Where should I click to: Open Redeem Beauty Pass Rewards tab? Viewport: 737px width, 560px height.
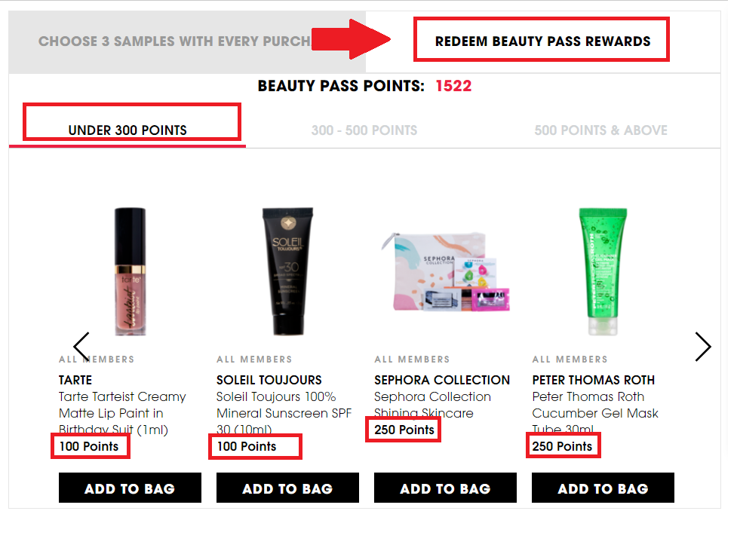(x=542, y=41)
